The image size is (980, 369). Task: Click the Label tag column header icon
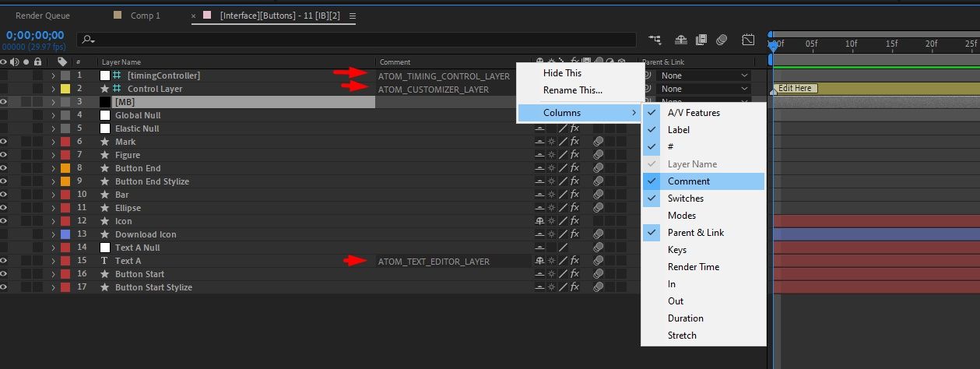tap(62, 61)
